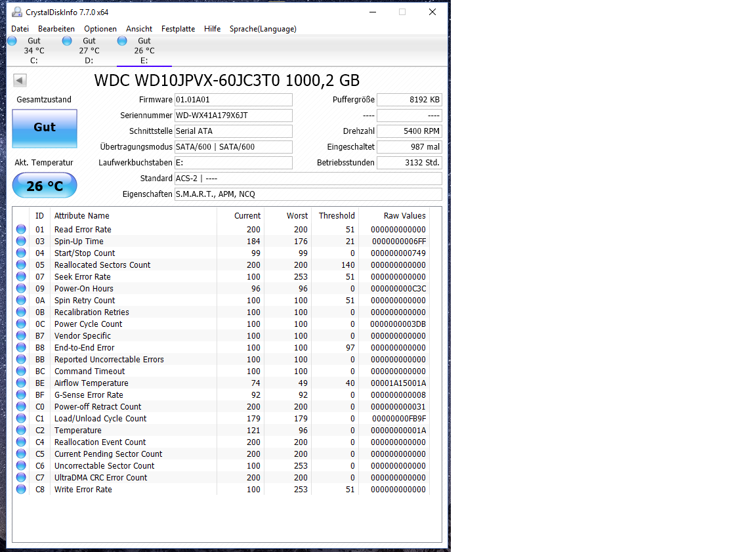The image size is (756, 552).
Task: Click the status icon for Reported Uncorrectable Errors
Action: 21,359
